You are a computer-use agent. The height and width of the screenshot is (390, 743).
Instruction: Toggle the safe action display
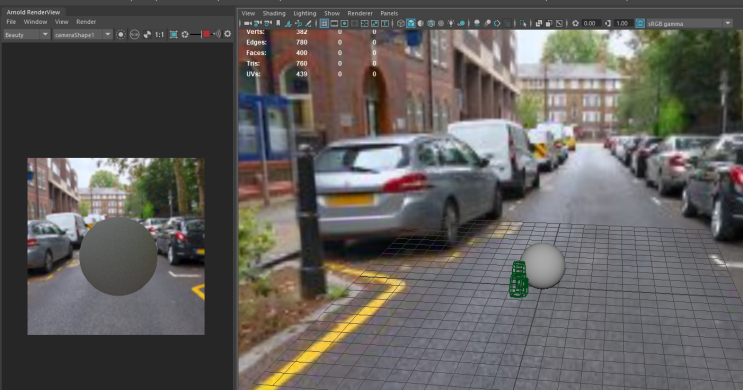(375, 23)
